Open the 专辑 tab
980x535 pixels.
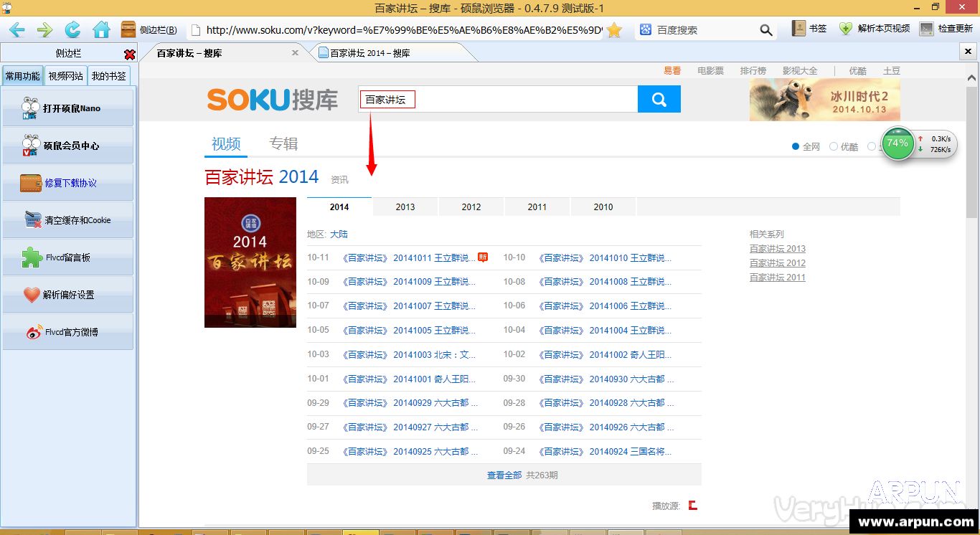tap(283, 143)
